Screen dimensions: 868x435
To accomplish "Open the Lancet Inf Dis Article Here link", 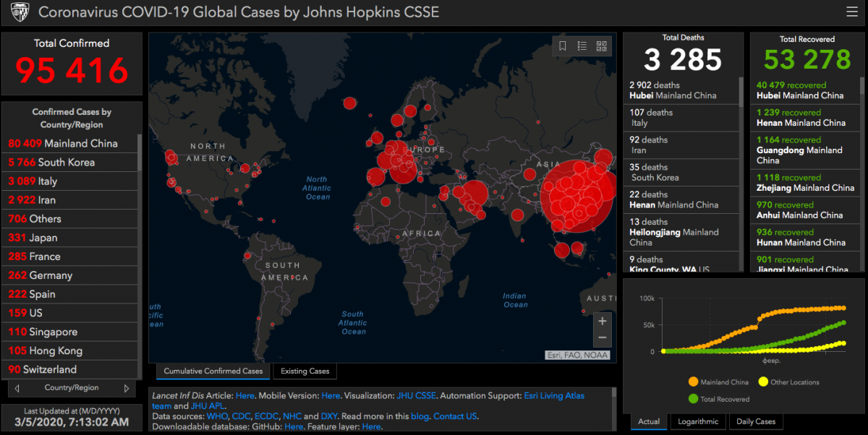I will click(245, 396).
